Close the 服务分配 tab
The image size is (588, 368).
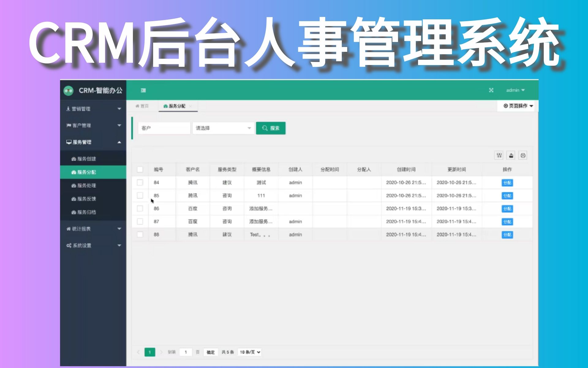coord(190,106)
